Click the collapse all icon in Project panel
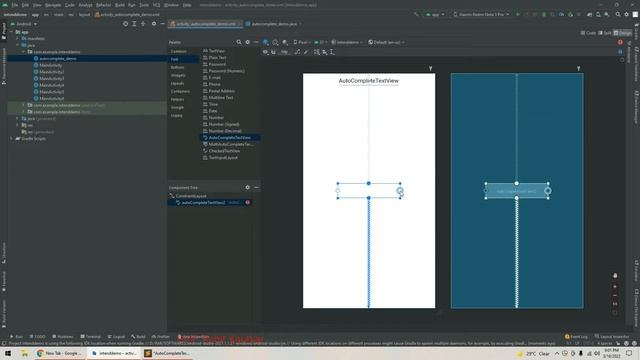This screenshot has width=640, height=360. click(143, 24)
